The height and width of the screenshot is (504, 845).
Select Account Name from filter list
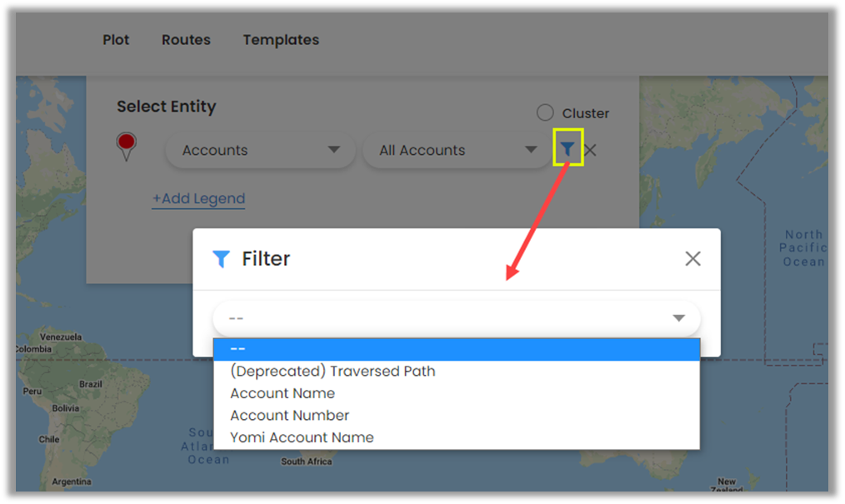[x=282, y=393]
